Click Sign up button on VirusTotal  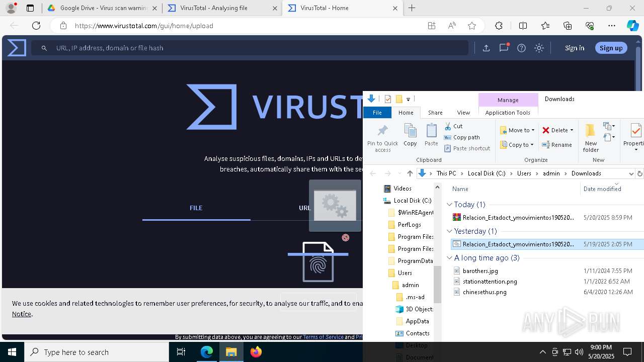click(x=611, y=48)
